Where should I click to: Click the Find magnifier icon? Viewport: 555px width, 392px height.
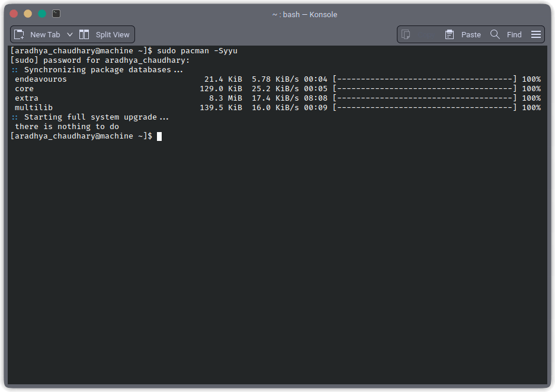click(495, 34)
